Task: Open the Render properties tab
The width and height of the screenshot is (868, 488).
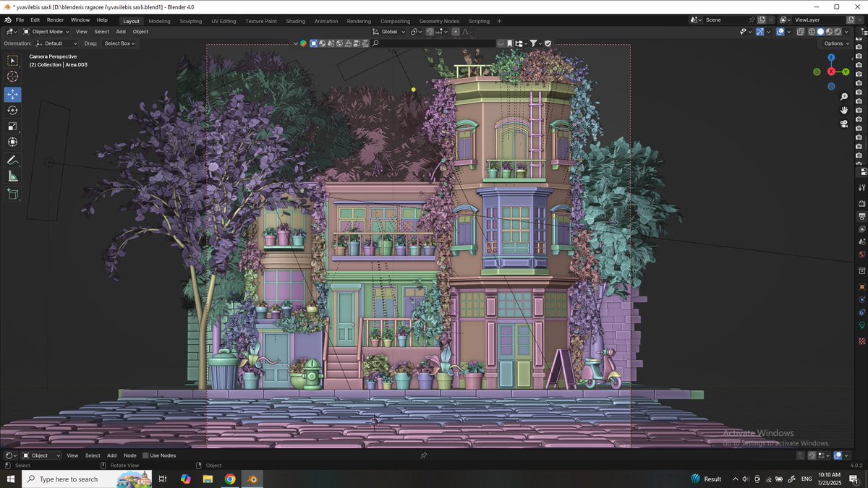Action: point(861,203)
